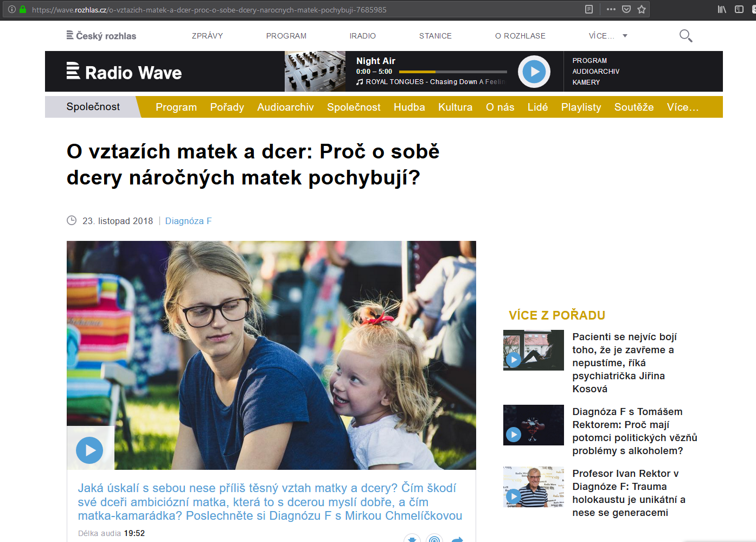Expand the VÍCE… dropdown in top navigation
Viewport: 756px width, 542px height.
(607, 36)
